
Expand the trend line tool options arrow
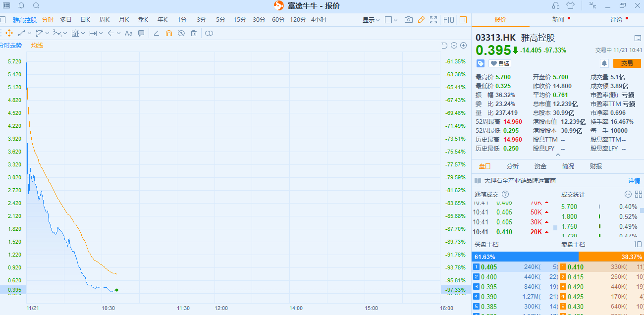click(29, 33)
